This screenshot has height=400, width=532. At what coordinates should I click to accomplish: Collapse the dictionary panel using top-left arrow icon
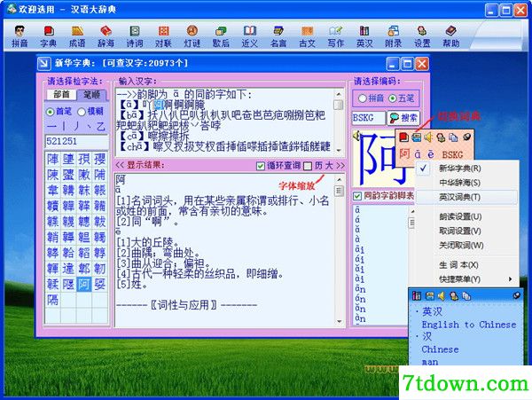pyautogui.click(x=44, y=64)
